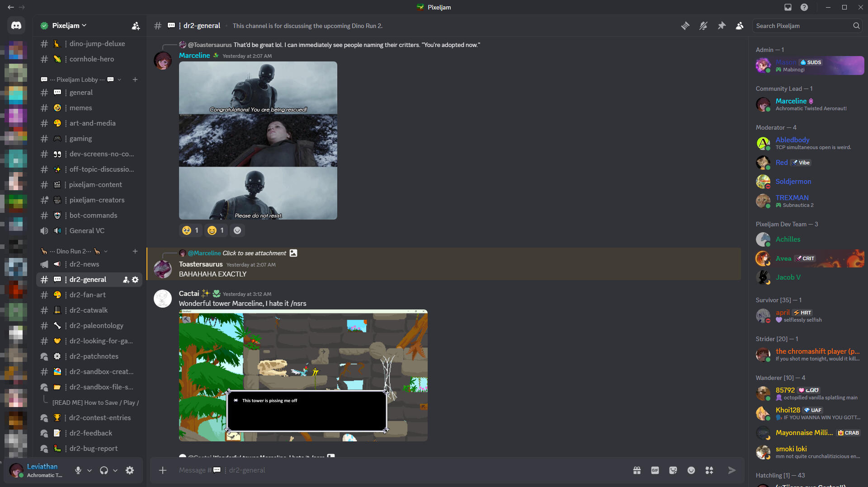Image resolution: width=868 pixels, height=487 pixels.
Task: Open pinned messages pin icon
Action: click(722, 26)
